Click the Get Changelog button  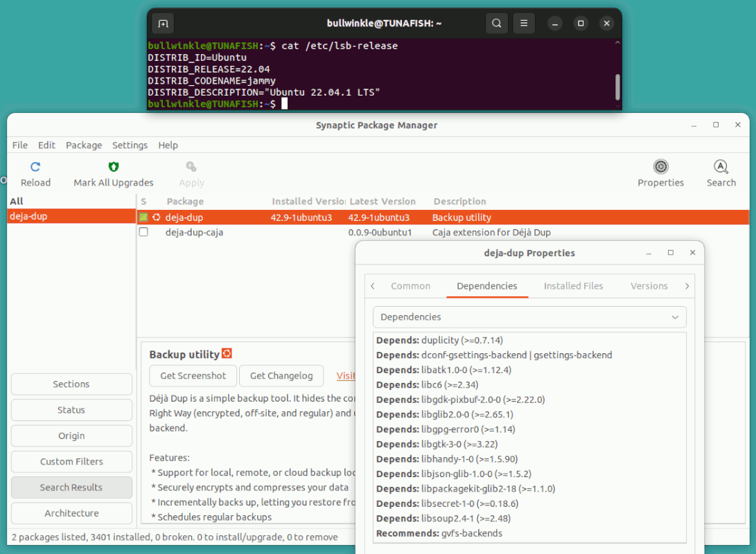tap(281, 376)
